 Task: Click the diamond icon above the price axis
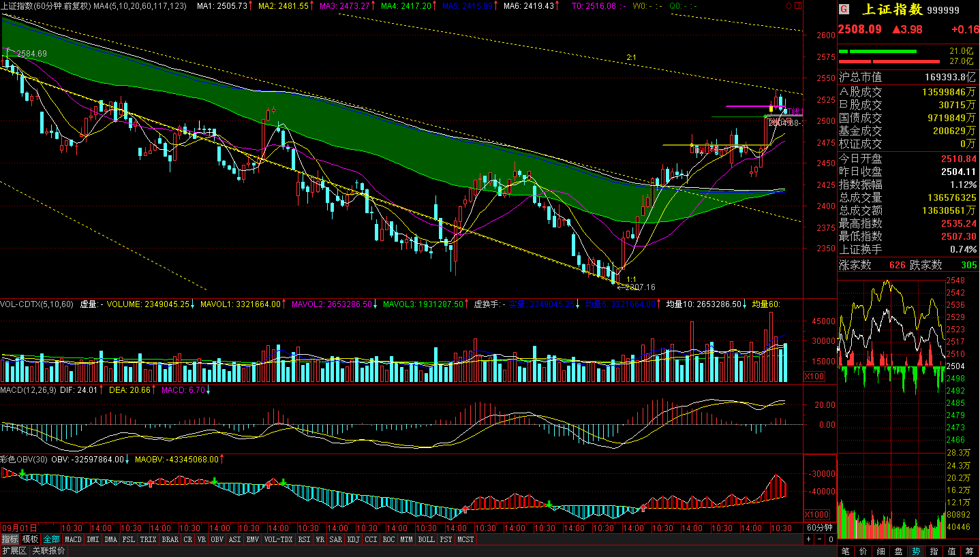[x=789, y=6]
